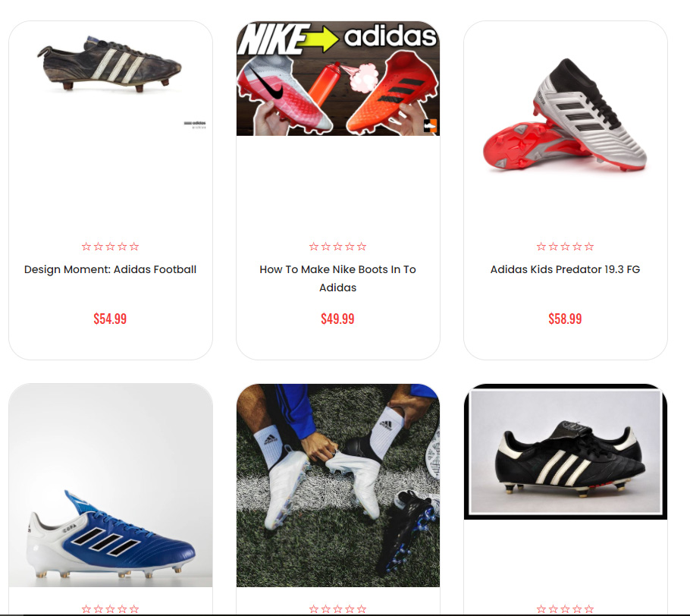
Task: Click the $58.99 price label
Action: click(x=565, y=319)
